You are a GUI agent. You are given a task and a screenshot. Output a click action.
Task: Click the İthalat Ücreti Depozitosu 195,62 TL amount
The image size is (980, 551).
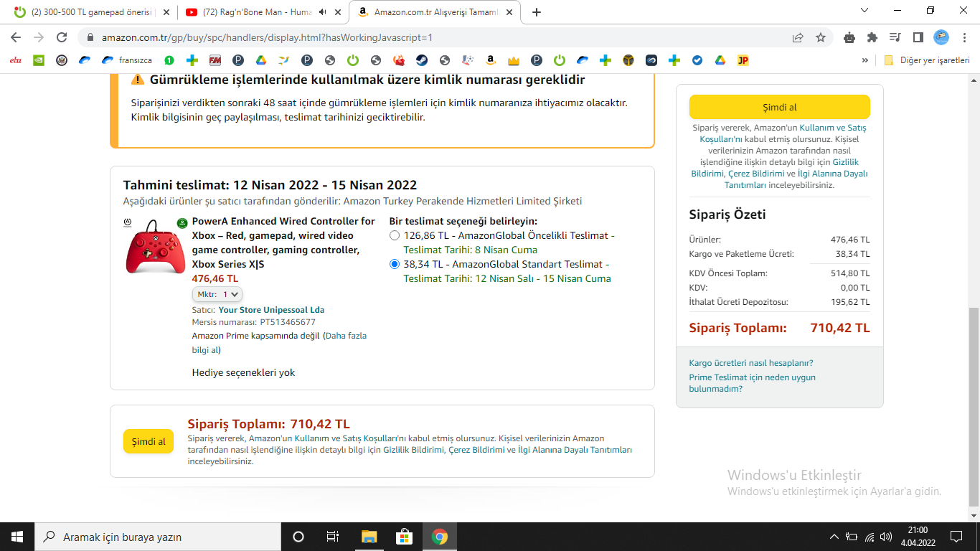pyautogui.click(x=850, y=302)
